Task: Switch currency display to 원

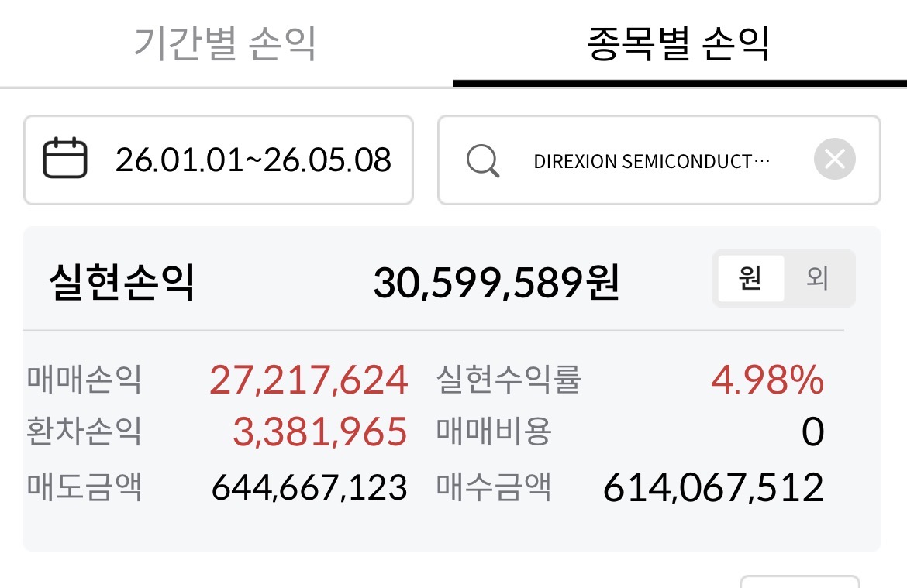Action: coord(750,278)
